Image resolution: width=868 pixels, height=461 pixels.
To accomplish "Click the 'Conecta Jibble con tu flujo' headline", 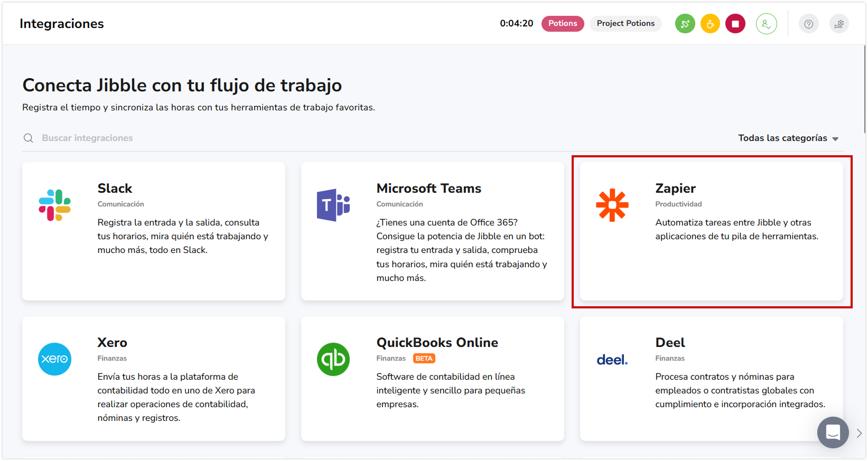I will [182, 85].
